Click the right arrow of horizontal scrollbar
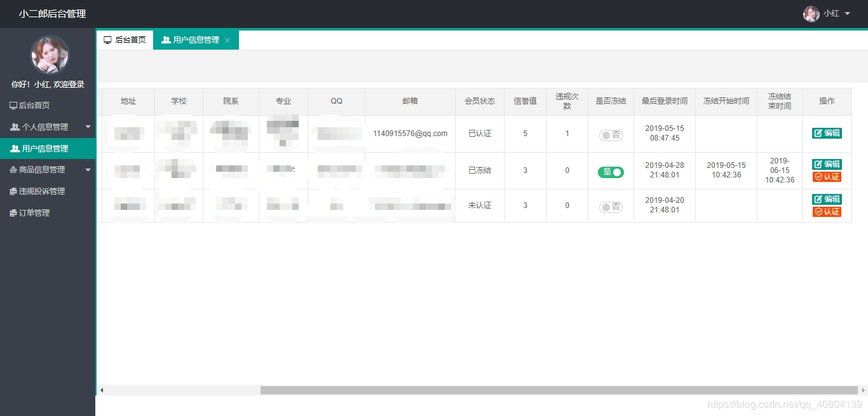 863,390
